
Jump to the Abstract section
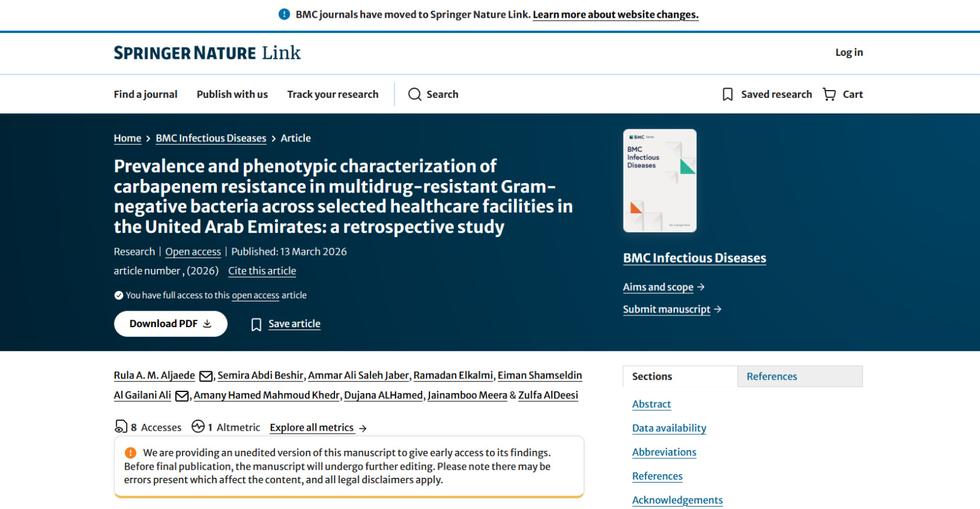[651, 404]
